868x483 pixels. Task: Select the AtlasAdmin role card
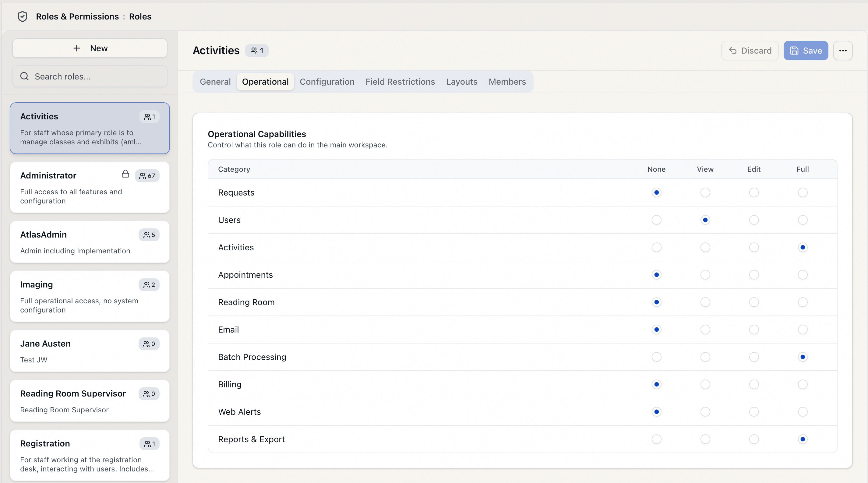pyautogui.click(x=90, y=242)
